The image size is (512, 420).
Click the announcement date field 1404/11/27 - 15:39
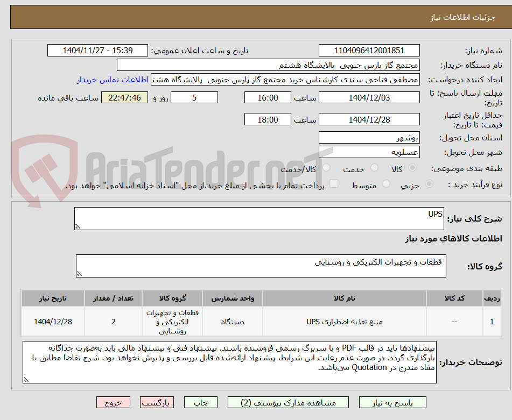click(97, 51)
